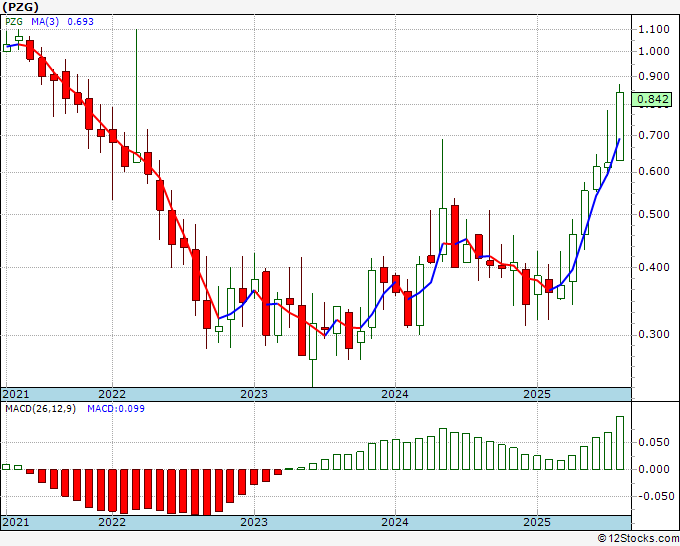The image size is (680, 546).
Task: Click the 1.100 price axis label
Action: 654,29
